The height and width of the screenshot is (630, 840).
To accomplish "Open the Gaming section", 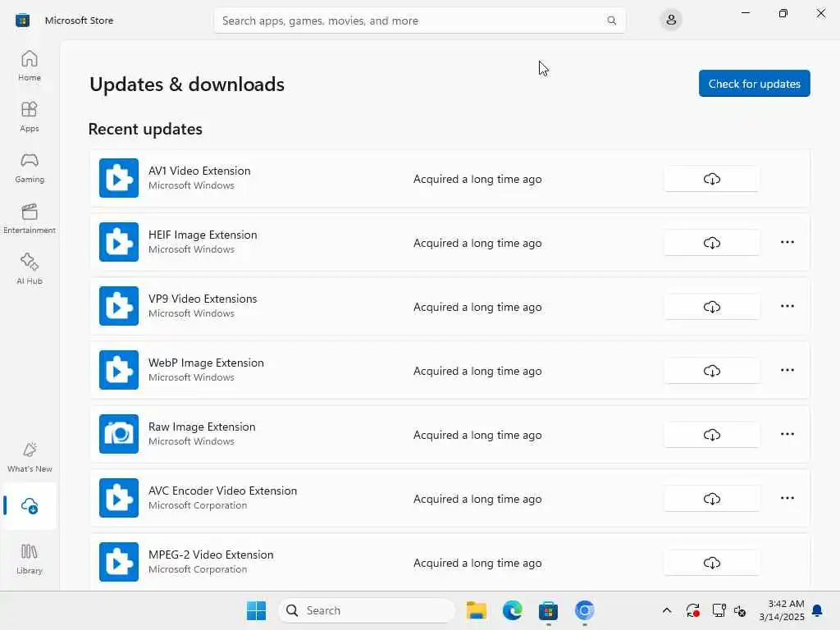I will pos(30,167).
